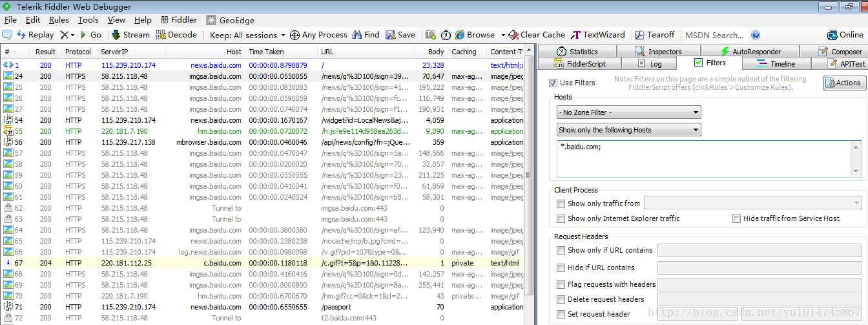Enable Flag requests with headers
This screenshot has height=325, width=868.
point(561,284)
